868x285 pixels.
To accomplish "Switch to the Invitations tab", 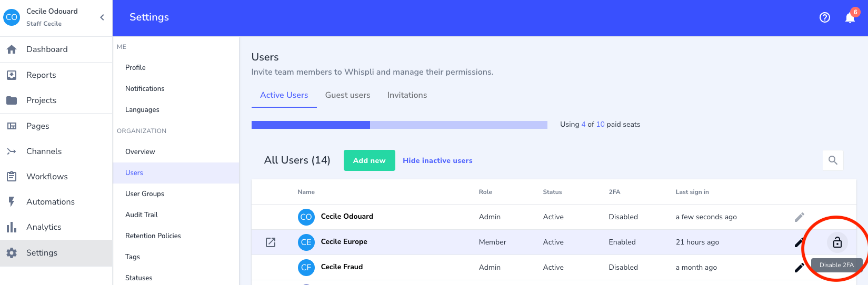I will coord(407,95).
